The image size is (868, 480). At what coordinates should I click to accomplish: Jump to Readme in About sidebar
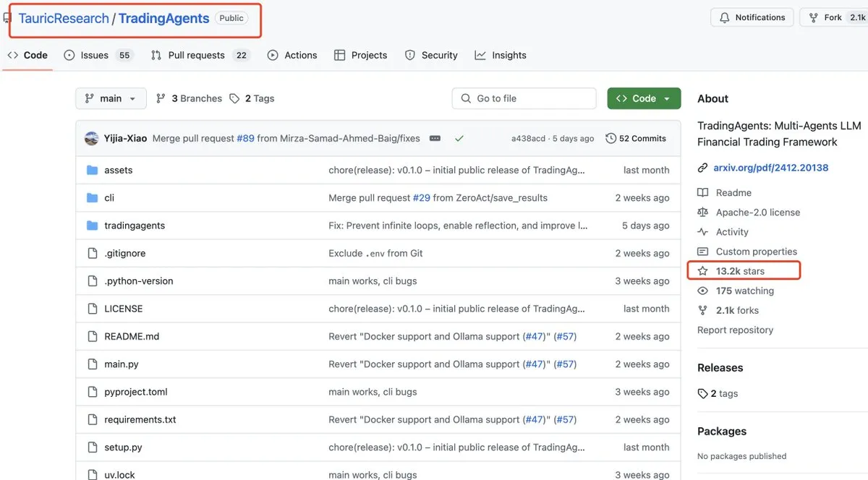pos(733,192)
